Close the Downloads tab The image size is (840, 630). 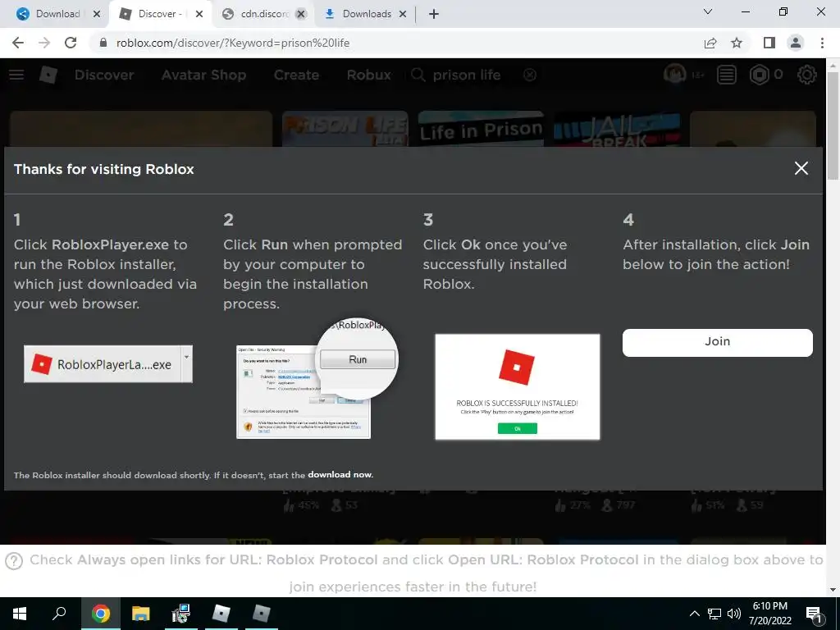[403, 14]
